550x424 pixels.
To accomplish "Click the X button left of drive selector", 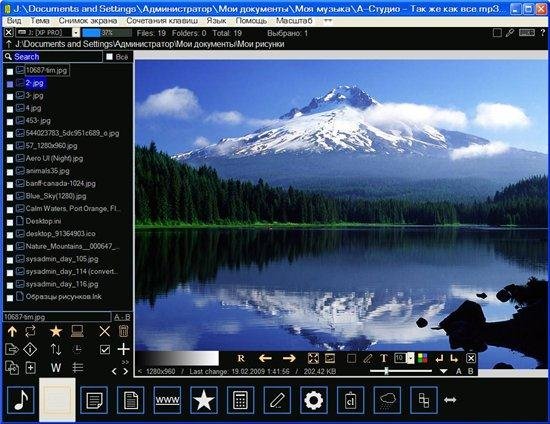I will pyautogui.click(x=9, y=33).
